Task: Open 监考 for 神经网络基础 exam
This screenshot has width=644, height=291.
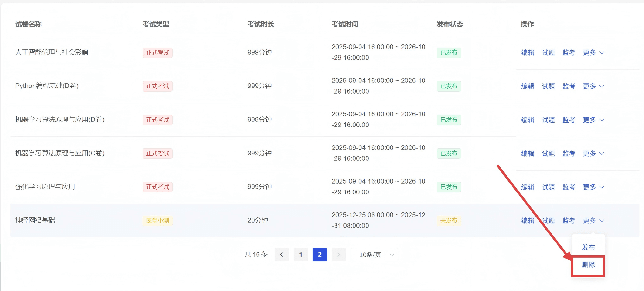Action: pyautogui.click(x=569, y=221)
